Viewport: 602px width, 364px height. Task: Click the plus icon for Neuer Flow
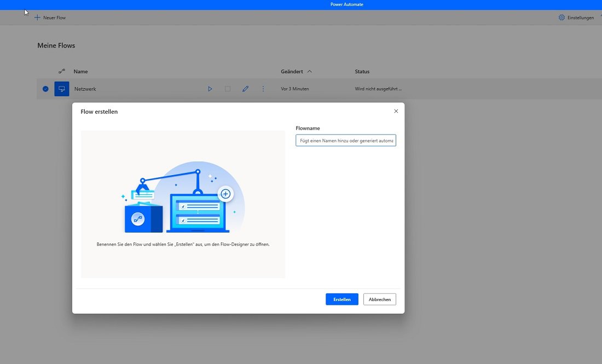tap(37, 18)
